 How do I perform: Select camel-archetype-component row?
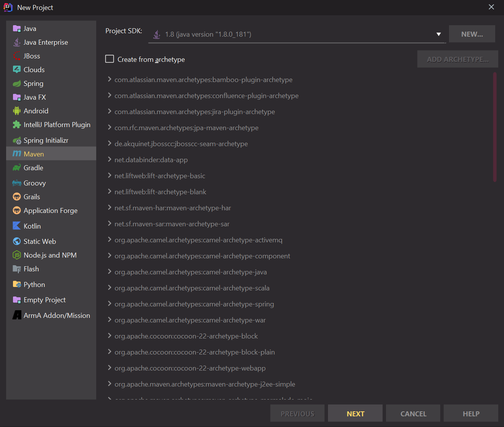pos(298,256)
